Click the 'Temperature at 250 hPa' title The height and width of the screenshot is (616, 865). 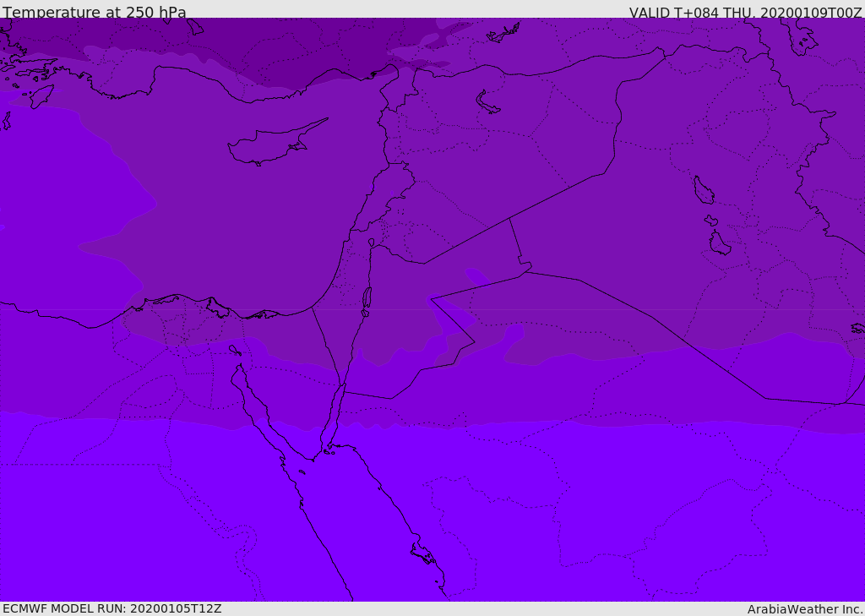(x=95, y=12)
